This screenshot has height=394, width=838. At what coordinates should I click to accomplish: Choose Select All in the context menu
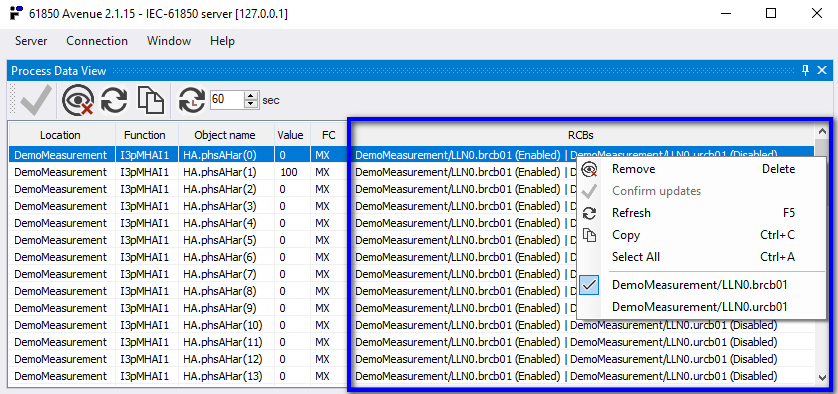[x=702, y=257]
